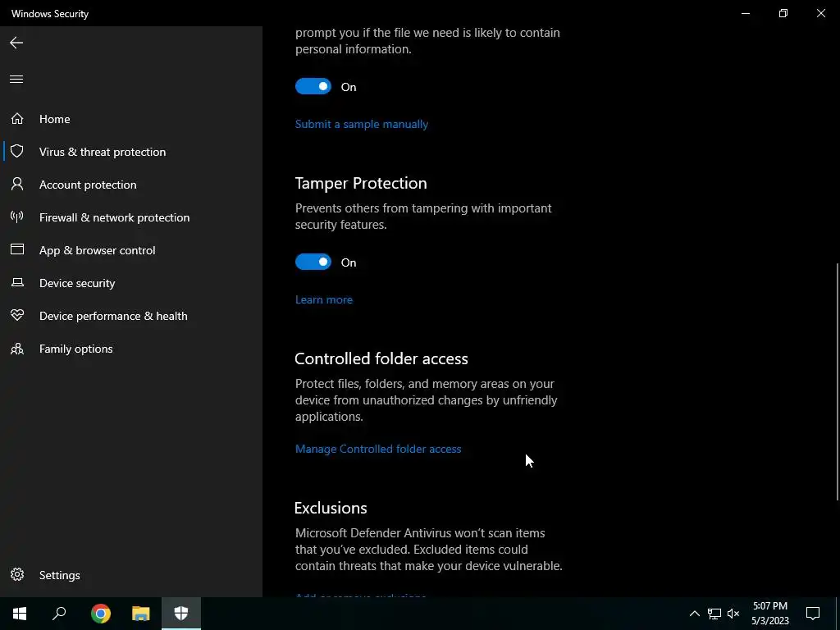
Task: Click the Account protection person icon
Action: (17, 184)
